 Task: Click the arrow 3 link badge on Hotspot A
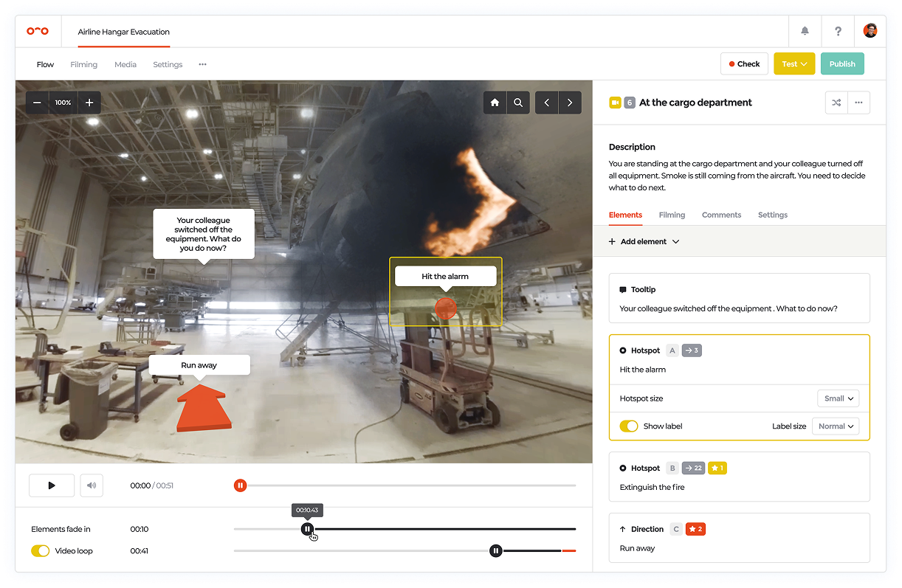(x=692, y=350)
